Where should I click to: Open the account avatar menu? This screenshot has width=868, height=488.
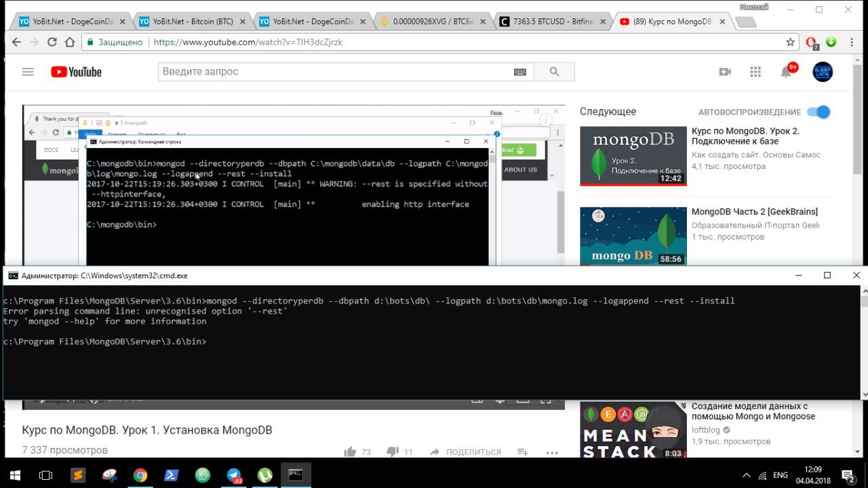823,72
